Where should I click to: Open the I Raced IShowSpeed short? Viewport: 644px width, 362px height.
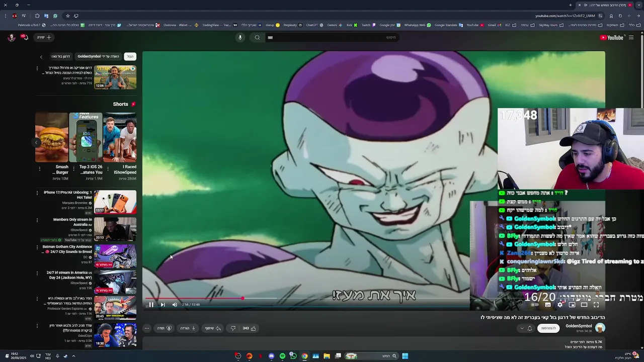[x=120, y=137]
